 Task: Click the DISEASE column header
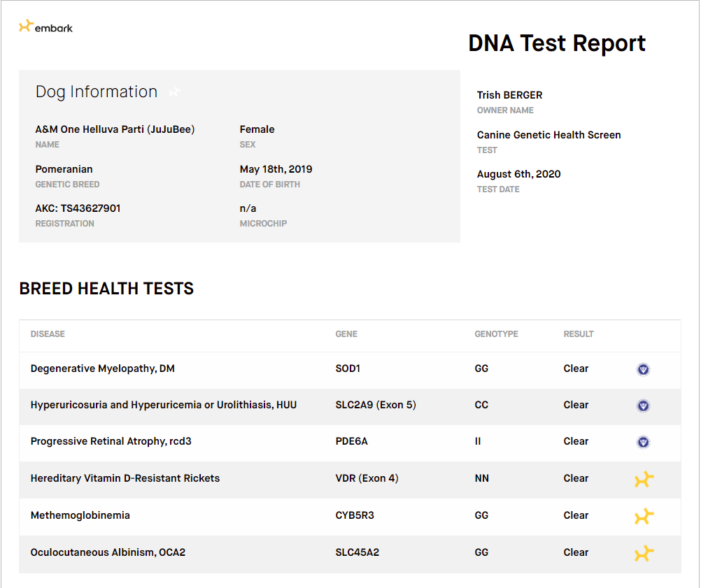[48, 334]
